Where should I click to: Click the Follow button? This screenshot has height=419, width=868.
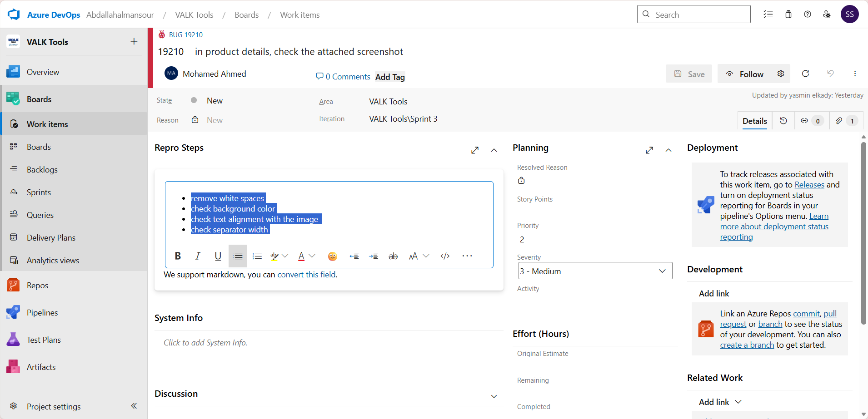[x=744, y=74]
